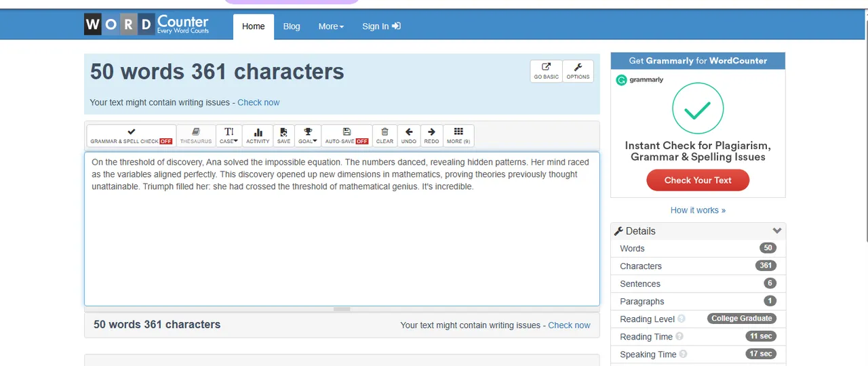Click Check now link above editor

tap(258, 102)
